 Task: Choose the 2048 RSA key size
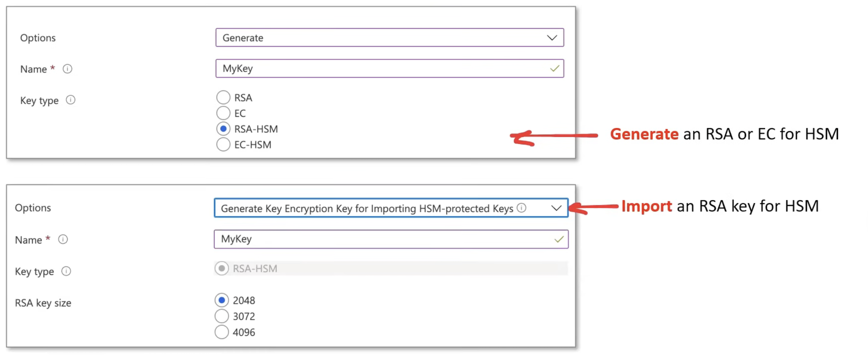coord(222,300)
